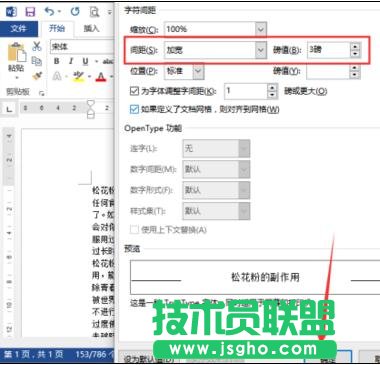Toggle Italic formatting
This screenshot has width=380, height=365.
[x=71, y=61]
